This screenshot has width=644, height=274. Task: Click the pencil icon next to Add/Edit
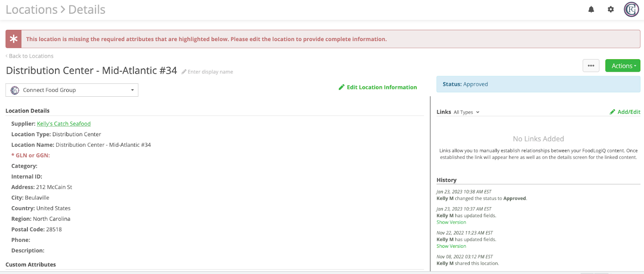click(x=612, y=112)
